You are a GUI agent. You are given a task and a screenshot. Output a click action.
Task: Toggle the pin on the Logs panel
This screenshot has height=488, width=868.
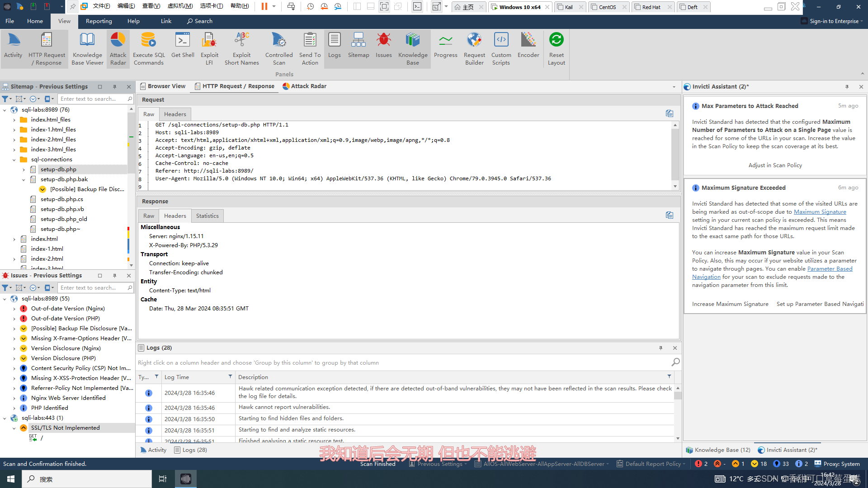[660, 348]
